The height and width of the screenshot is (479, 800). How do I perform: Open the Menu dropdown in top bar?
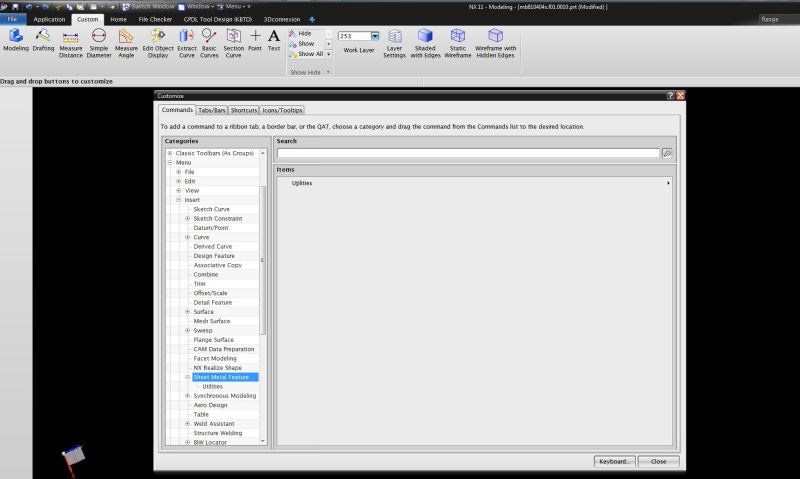click(x=234, y=7)
